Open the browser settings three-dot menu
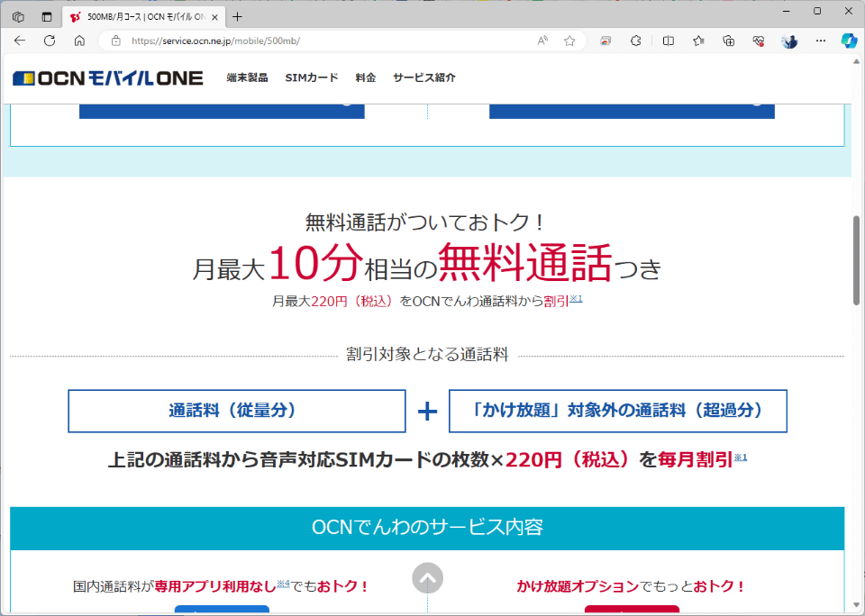865x616 pixels. pyautogui.click(x=820, y=40)
